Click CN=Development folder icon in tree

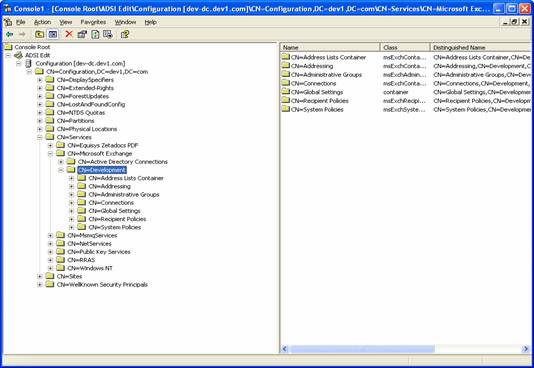(71, 170)
